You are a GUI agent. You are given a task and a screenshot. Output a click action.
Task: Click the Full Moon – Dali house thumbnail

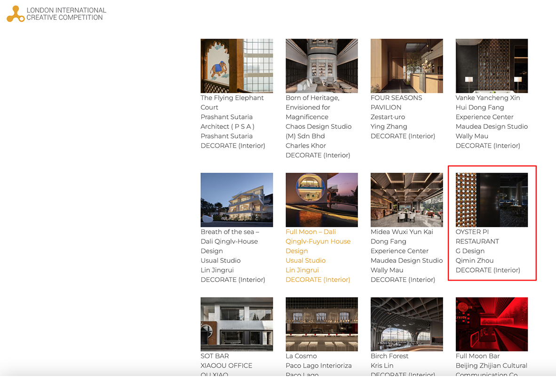click(322, 200)
